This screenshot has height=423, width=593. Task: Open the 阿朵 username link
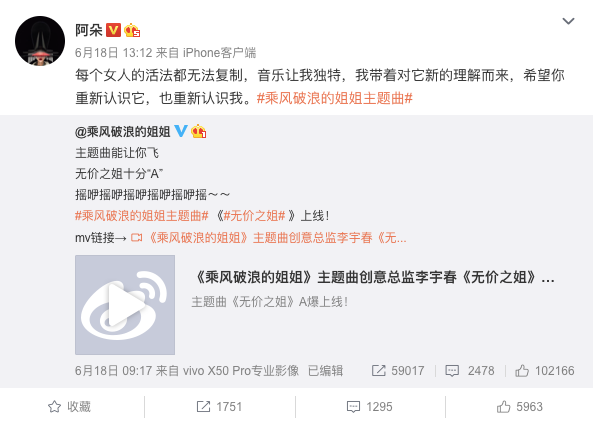point(89,30)
